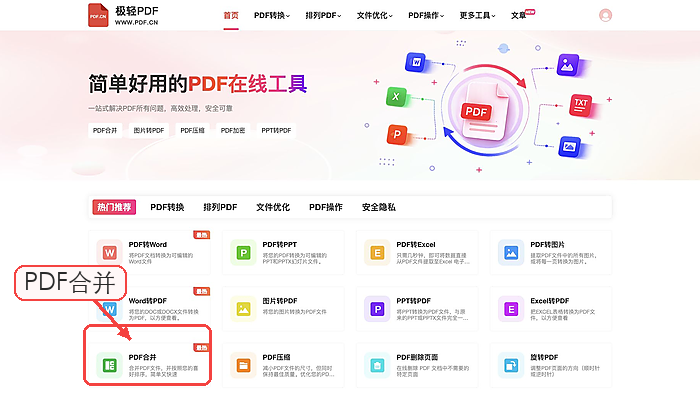Click the PDF加密 quick link button
This screenshot has width=700, height=395.
[233, 130]
